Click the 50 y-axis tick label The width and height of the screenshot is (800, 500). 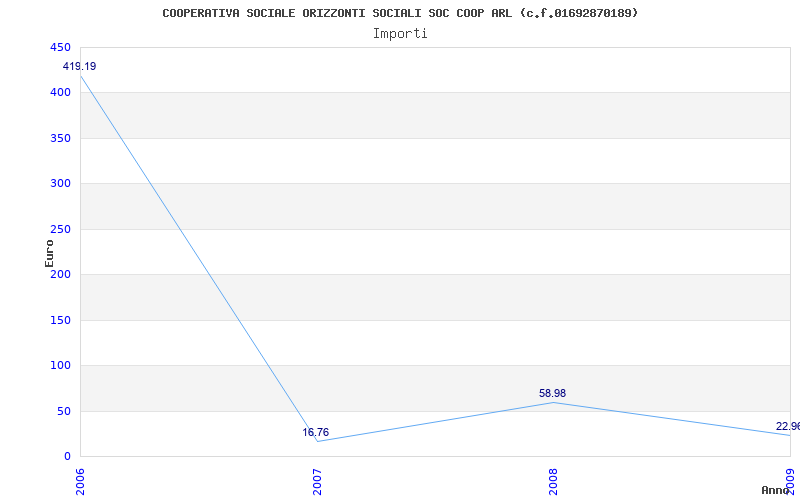coord(64,411)
